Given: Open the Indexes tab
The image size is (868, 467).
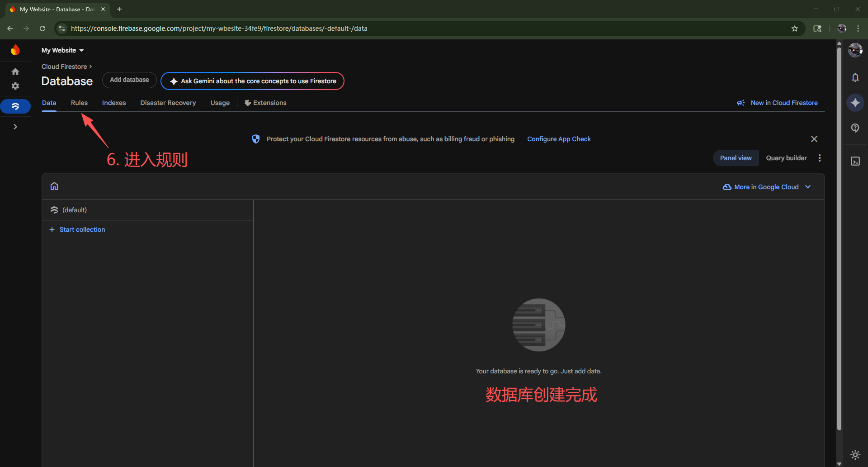Looking at the screenshot, I should [114, 103].
